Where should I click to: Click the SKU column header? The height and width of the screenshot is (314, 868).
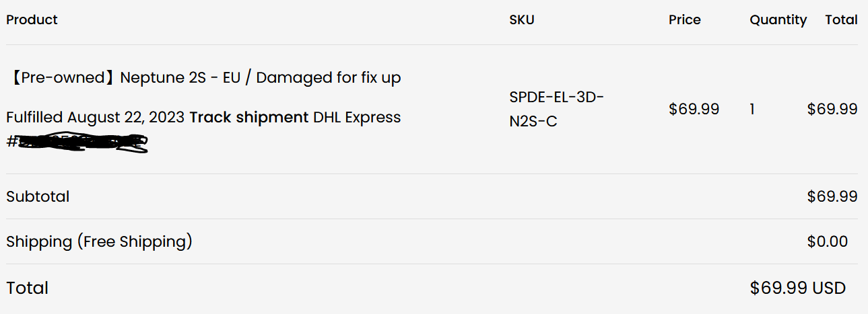(x=522, y=20)
